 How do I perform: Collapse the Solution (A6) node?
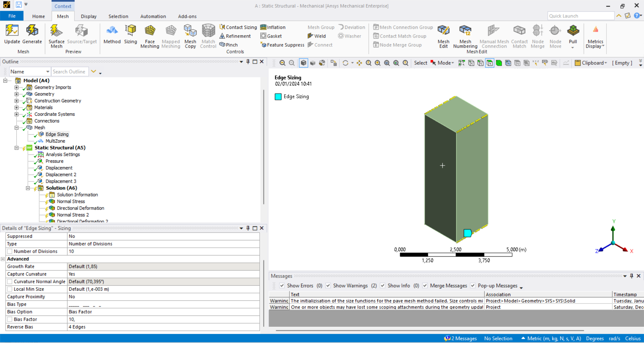(x=28, y=188)
